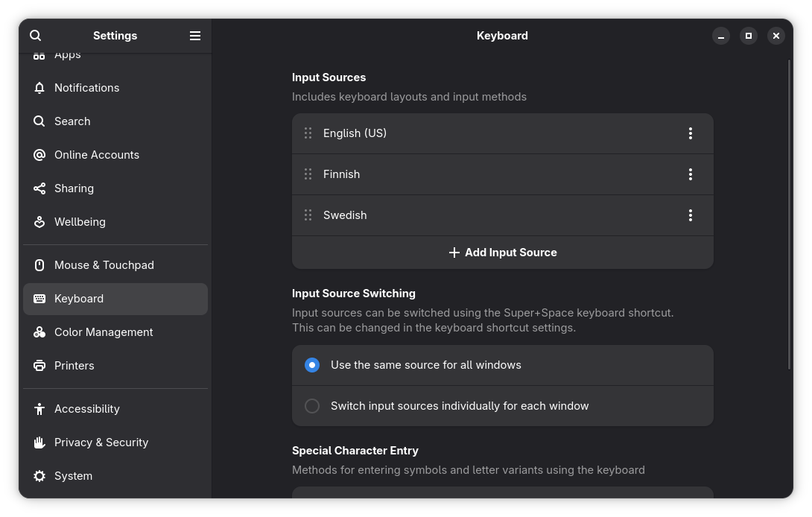The width and height of the screenshot is (812, 517).
Task: Go to Accessibility settings
Action: coord(115,409)
